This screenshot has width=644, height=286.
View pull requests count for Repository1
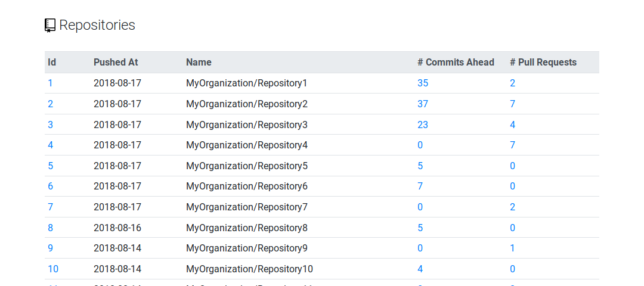[x=513, y=83]
